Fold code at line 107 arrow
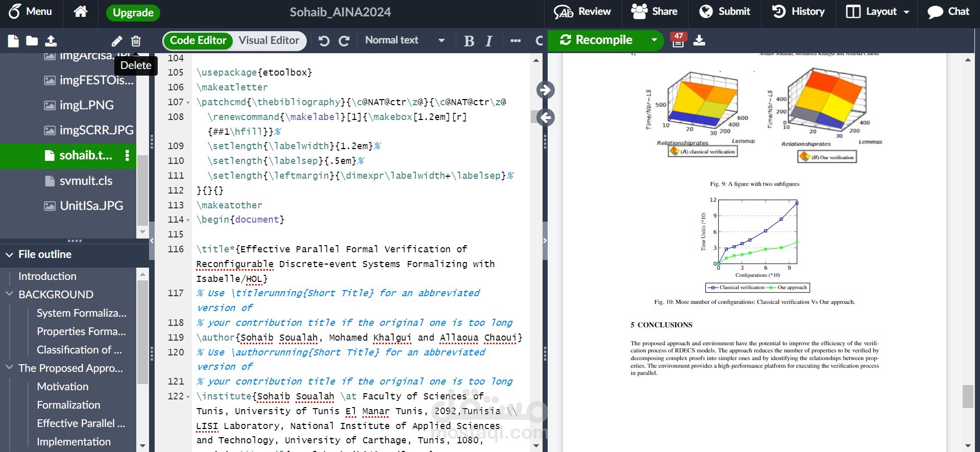The image size is (980, 452). point(188,103)
